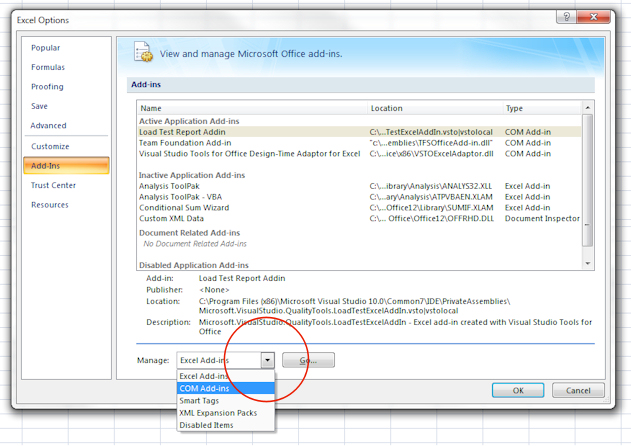Open the Popular options category

[x=45, y=47]
